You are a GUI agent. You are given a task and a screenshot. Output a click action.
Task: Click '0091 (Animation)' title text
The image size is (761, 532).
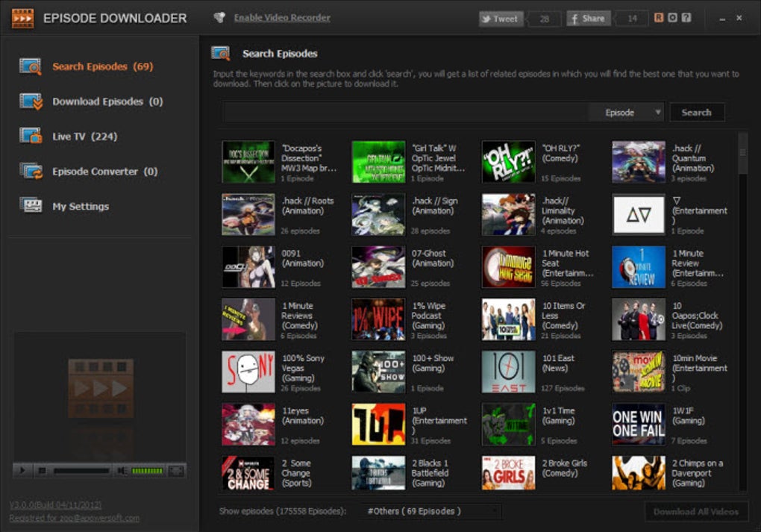point(302,258)
